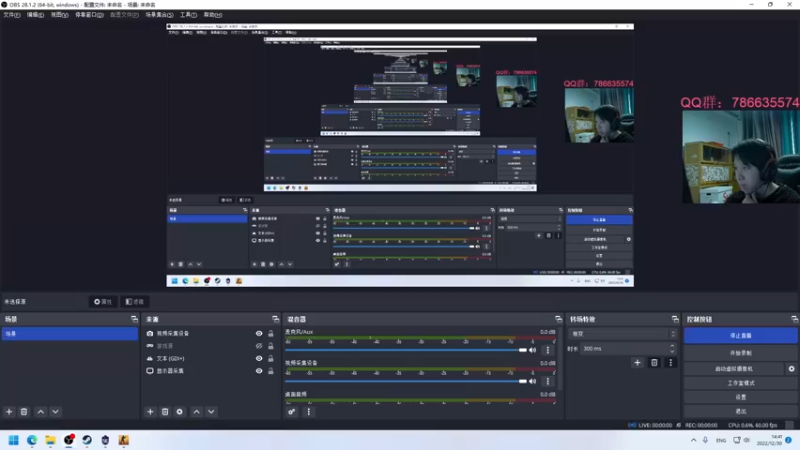This screenshot has width=800, height=450.
Task: Hide the 视频采集设备 source eye
Action: pos(259,333)
